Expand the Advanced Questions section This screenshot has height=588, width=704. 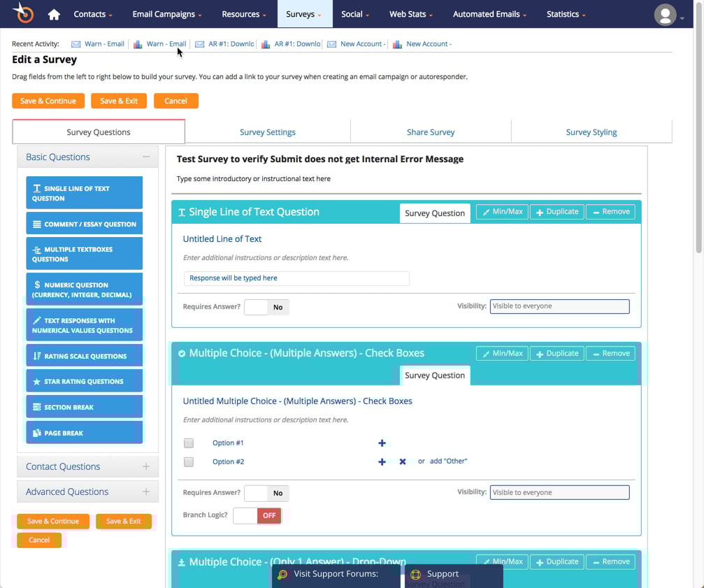(x=87, y=492)
